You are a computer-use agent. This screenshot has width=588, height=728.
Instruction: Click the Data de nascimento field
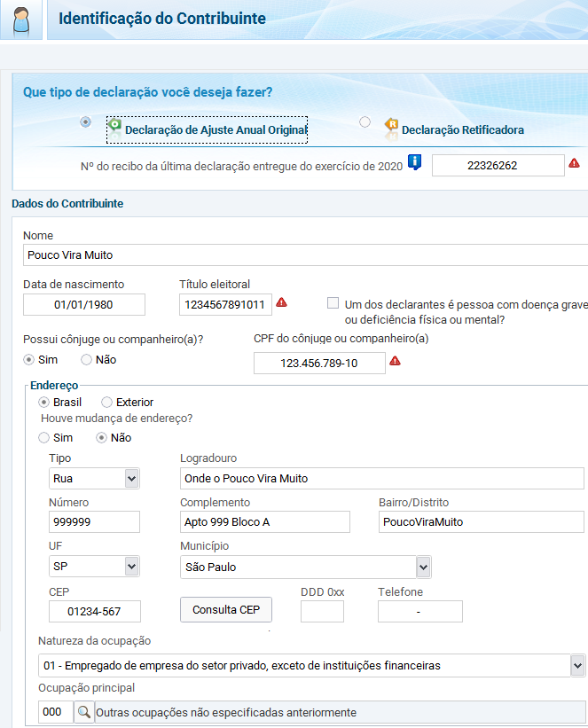(84, 304)
